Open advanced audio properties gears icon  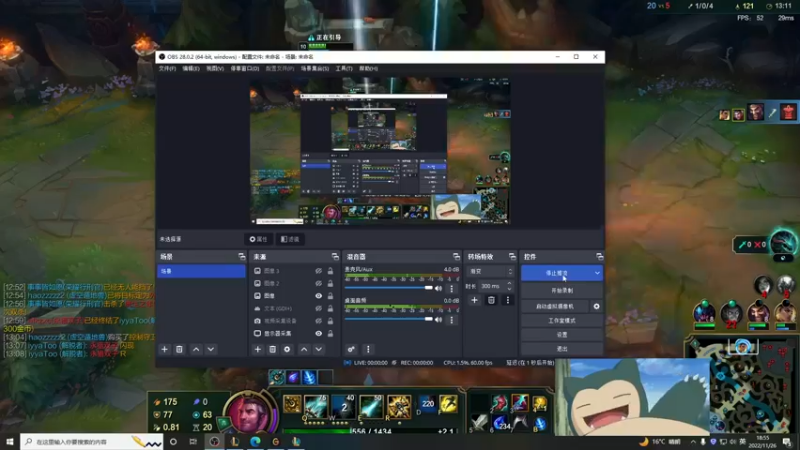click(351, 349)
